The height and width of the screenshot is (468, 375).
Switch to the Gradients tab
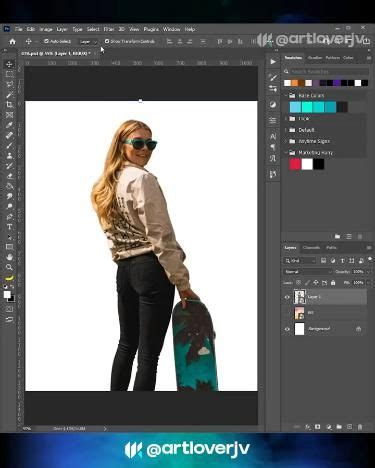315,58
